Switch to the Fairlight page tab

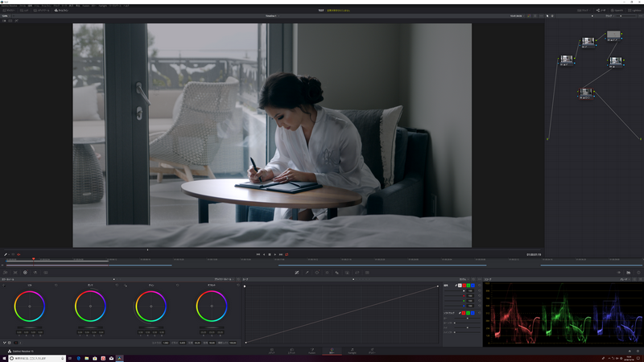(352, 351)
